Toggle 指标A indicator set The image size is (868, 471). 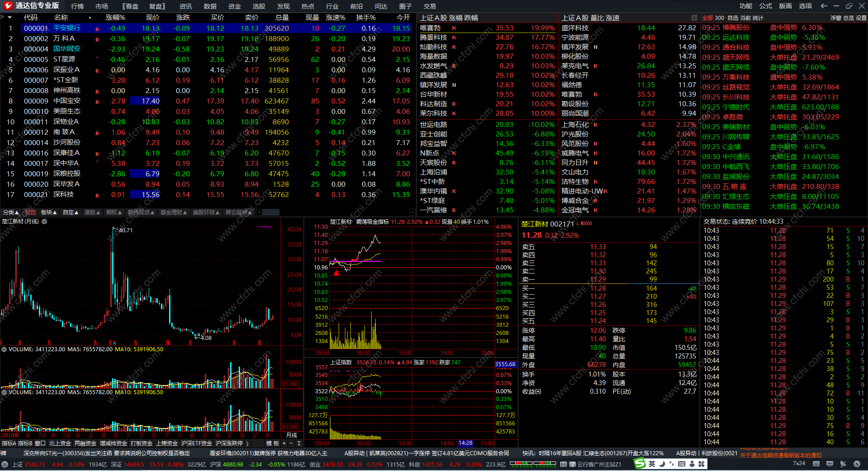pos(9,443)
